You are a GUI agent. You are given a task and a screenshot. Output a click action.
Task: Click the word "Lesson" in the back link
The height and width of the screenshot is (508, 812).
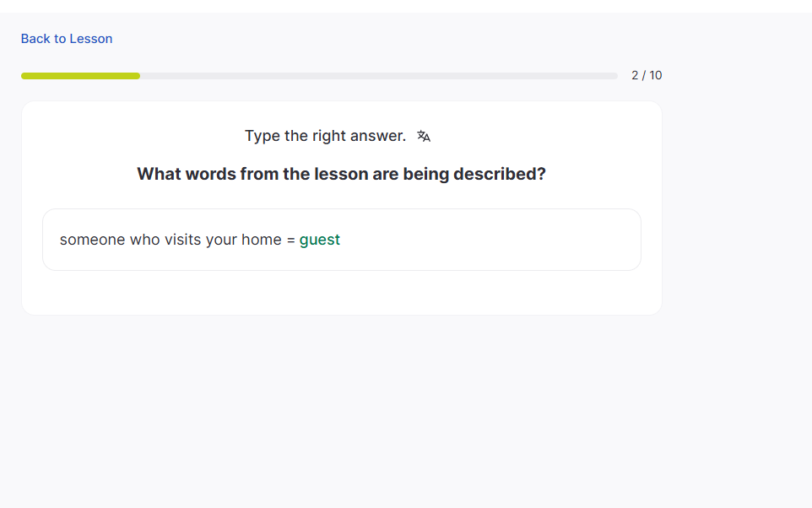[91, 39]
